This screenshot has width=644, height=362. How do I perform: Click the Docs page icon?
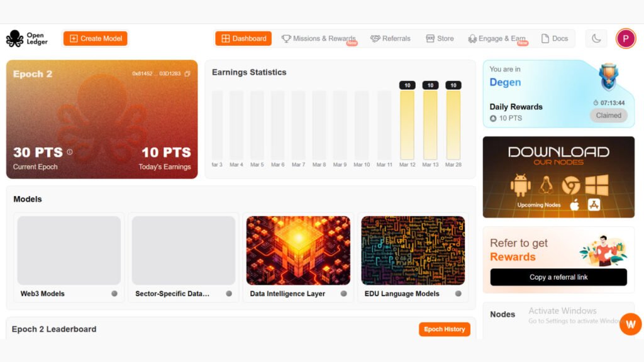[x=545, y=38]
